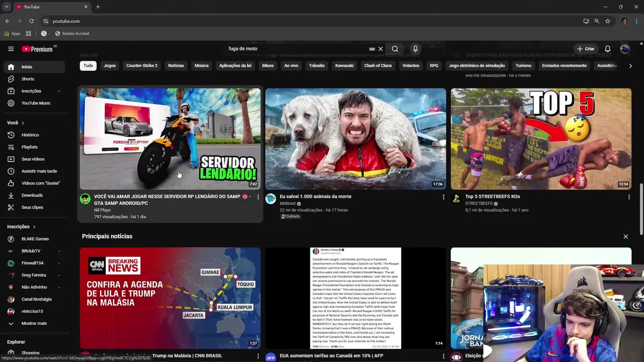
Task: Start voice search with microphone icon
Action: (415, 49)
